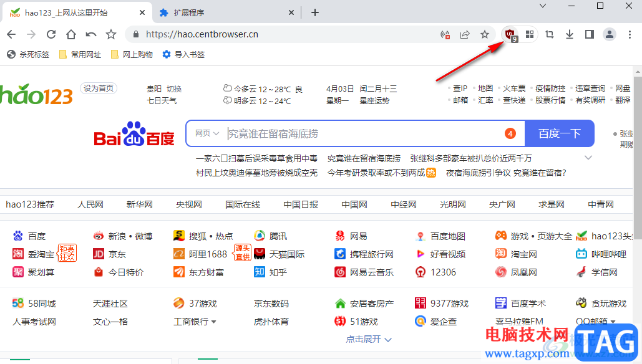Open the 网上购物 bookmark folder
642x364 pixels.
[x=132, y=54]
